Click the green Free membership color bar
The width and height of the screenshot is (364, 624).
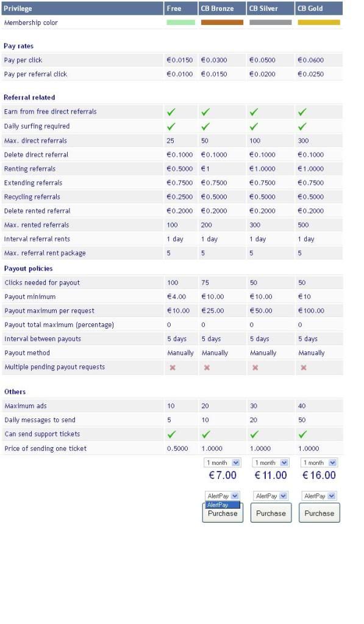point(181,23)
